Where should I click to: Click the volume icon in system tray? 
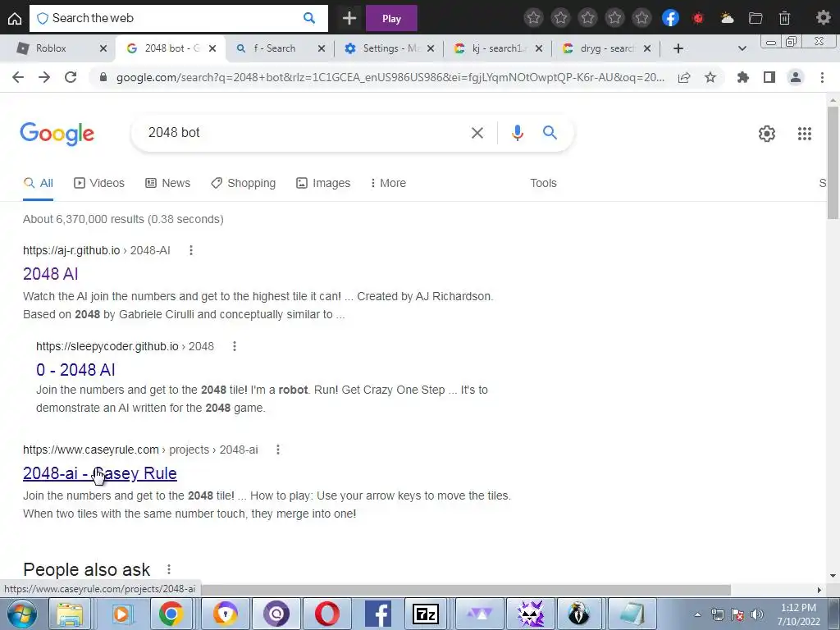pos(757,614)
